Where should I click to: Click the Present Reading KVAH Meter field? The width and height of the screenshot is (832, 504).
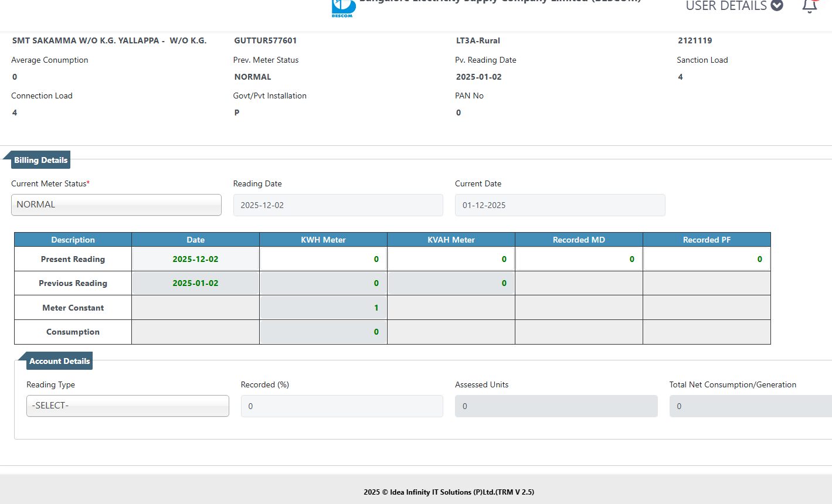[451, 259]
